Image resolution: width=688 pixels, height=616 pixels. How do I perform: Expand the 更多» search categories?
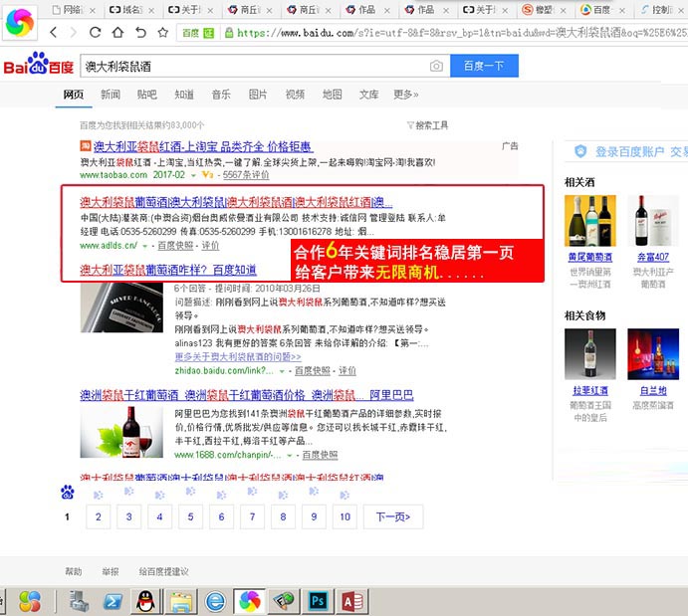(406, 95)
